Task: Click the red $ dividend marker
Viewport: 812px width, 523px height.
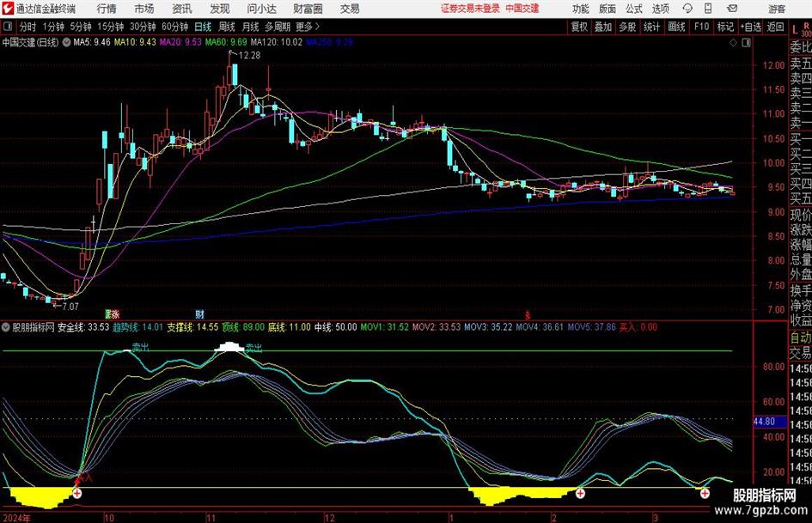Action: click(x=528, y=314)
